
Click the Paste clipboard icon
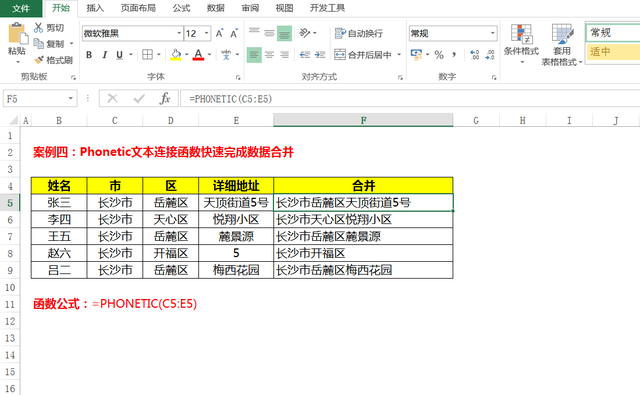(17, 33)
